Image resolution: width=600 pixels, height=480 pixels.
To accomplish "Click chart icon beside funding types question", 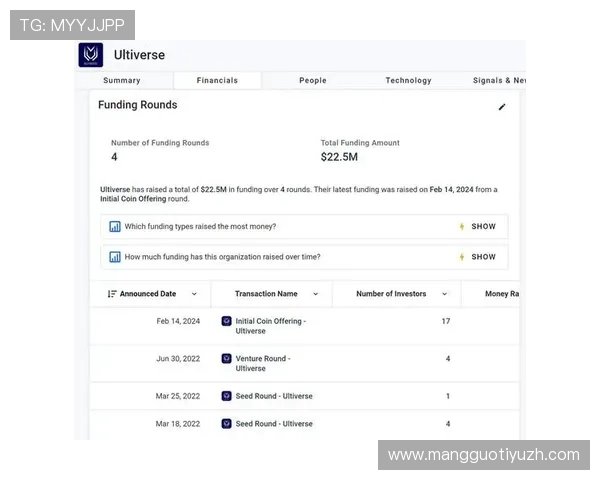I will pos(115,227).
